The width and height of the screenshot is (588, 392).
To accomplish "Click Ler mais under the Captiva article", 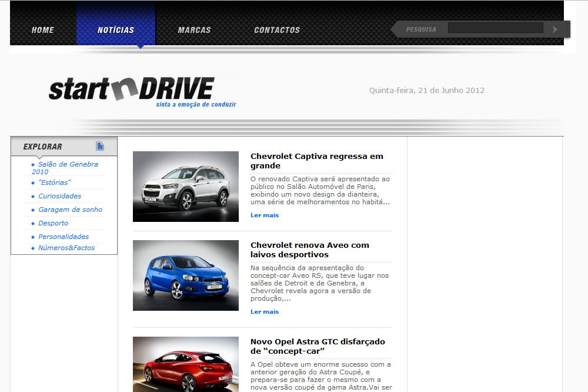I will (x=265, y=215).
